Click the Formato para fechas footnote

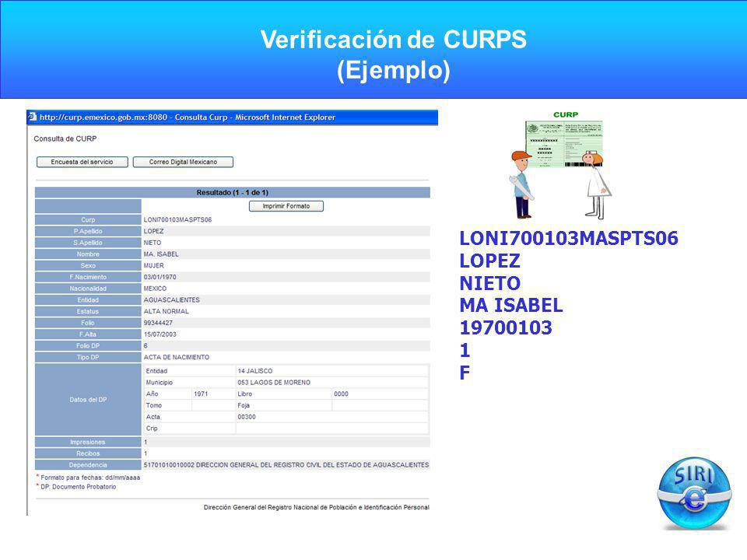[90, 477]
